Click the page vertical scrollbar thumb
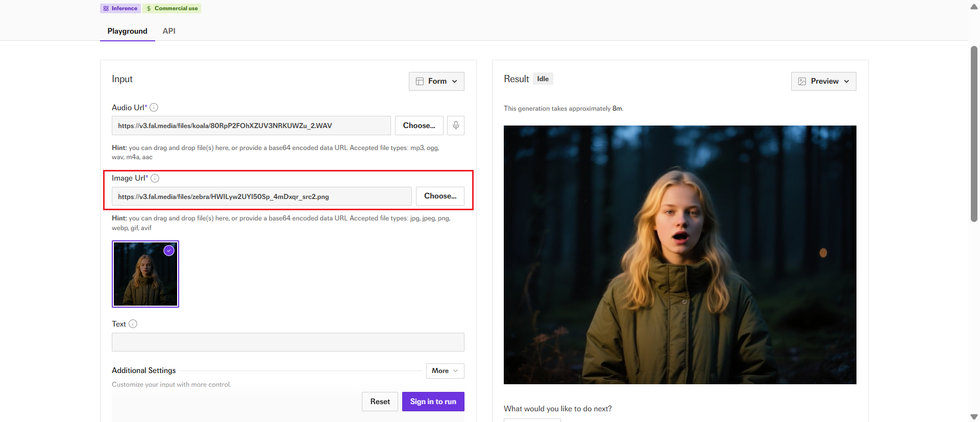Screen dimensions: 980x422 point(974,133)
